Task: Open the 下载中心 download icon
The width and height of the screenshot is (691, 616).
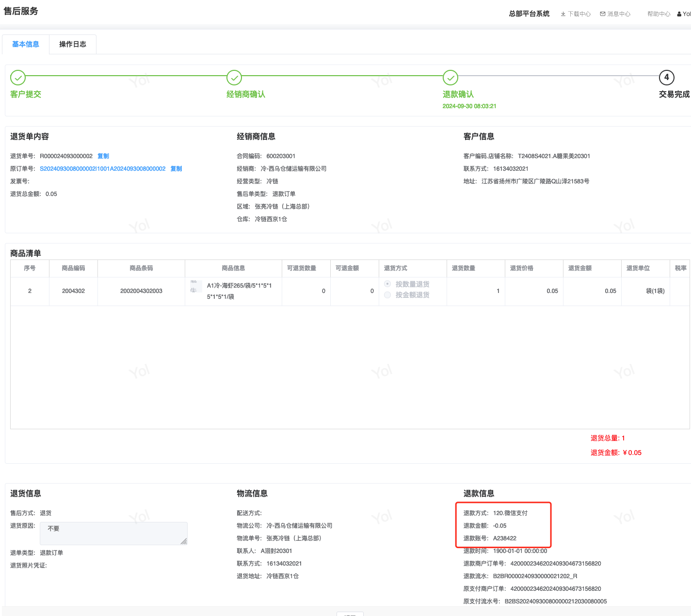Action: 563,14
